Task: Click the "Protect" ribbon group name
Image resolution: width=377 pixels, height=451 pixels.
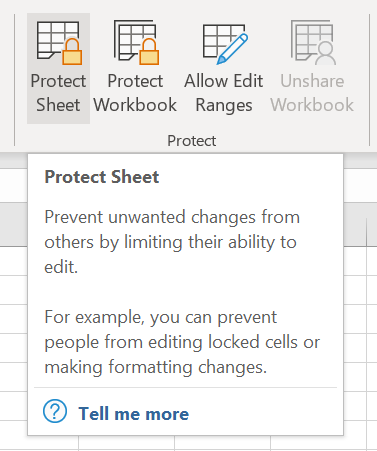Action: coord(192,141)
